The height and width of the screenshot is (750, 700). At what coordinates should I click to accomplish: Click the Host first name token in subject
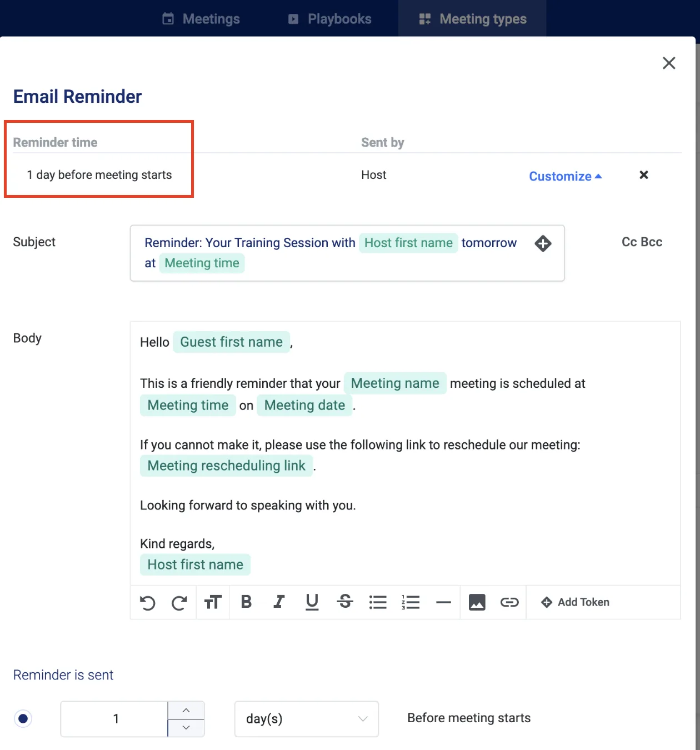408,243
